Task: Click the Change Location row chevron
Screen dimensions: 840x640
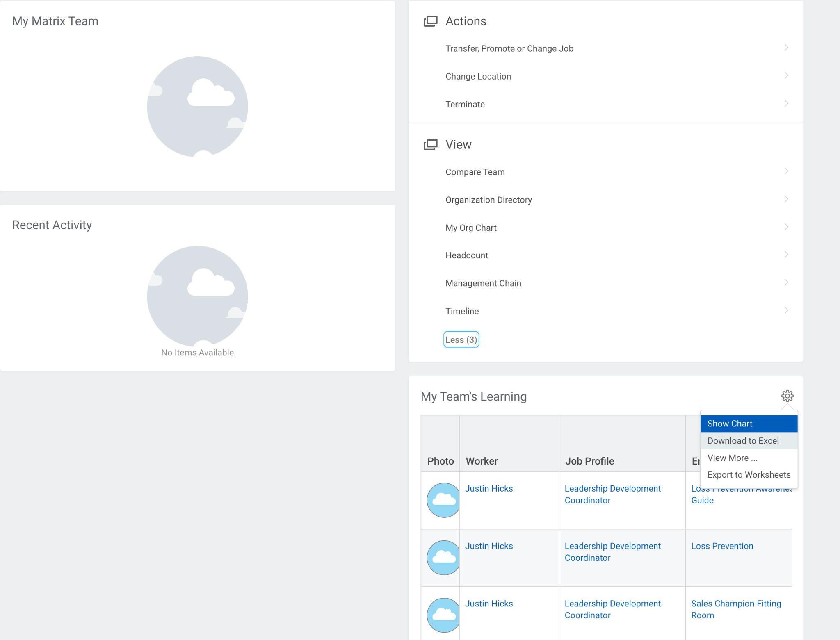Action: [x=786, y=76]
